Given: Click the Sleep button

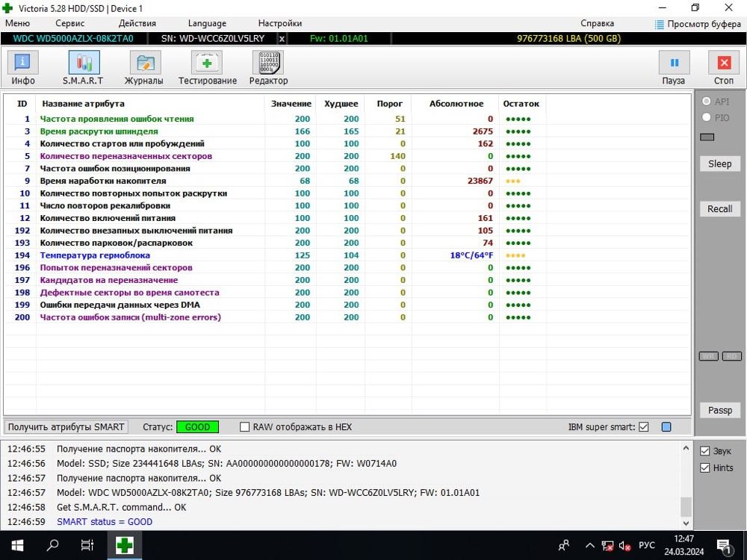Looking at the screenshot, I should point(720,164).
